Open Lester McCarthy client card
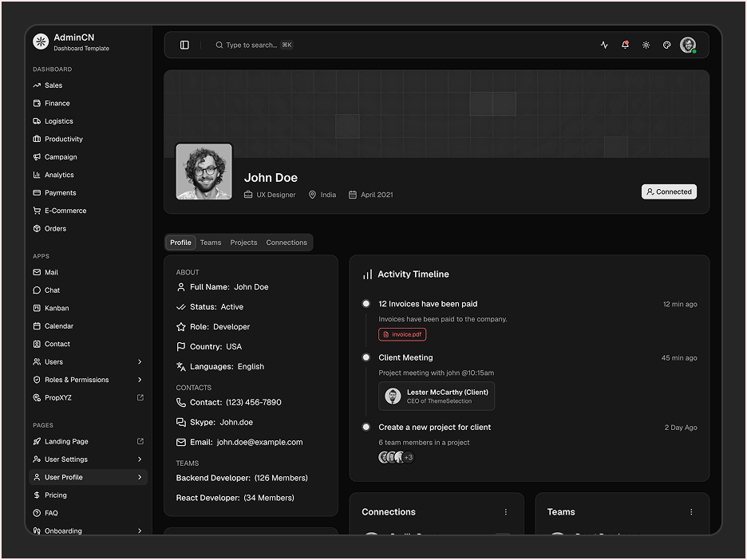747x560 pixels. point(437,396)
